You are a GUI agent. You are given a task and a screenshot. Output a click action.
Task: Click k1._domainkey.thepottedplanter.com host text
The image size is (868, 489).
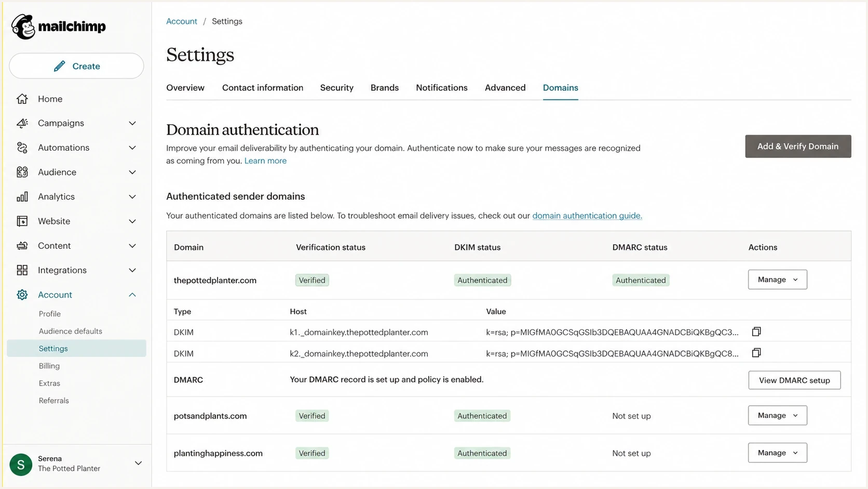(x=359, y=332)
